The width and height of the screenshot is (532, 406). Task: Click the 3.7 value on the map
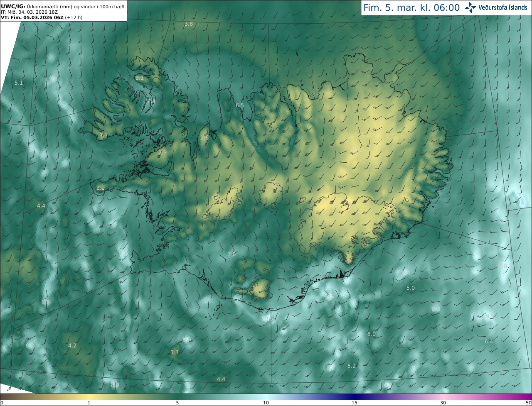(x=175, y=352)
